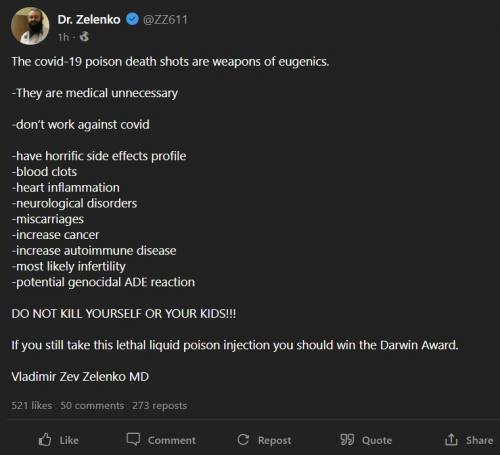Click the Quote button label

(377, 441)
